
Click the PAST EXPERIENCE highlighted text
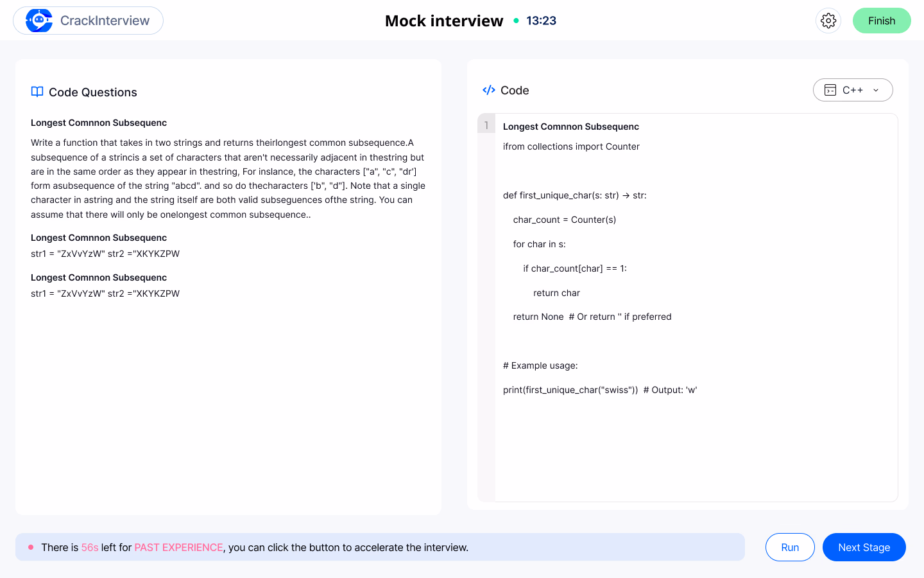coord(178,547)
